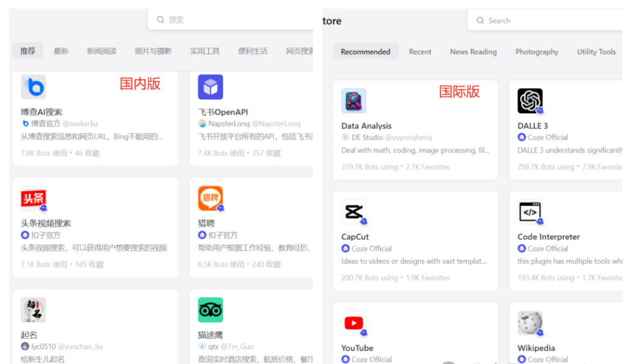The image size is (627, 364).
Task: Click the orange 猎聘 plugin icon
Action: point(211,198)
